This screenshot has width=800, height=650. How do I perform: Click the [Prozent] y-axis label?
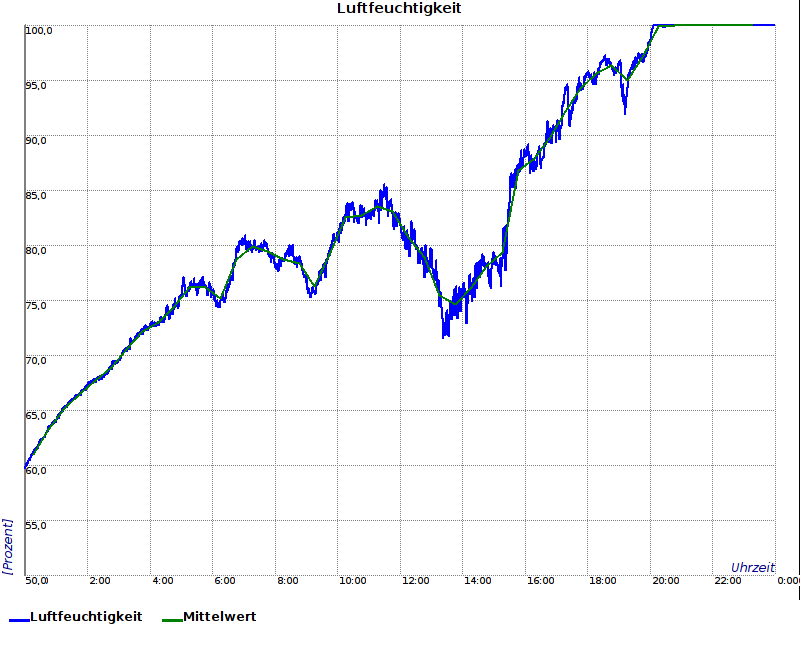point(8,546)
